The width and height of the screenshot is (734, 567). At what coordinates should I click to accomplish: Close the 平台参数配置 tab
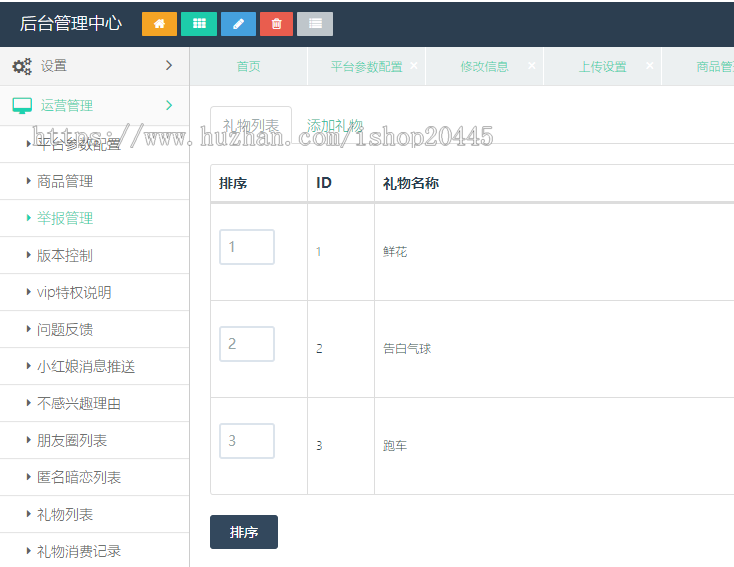[x=414, y=65]
